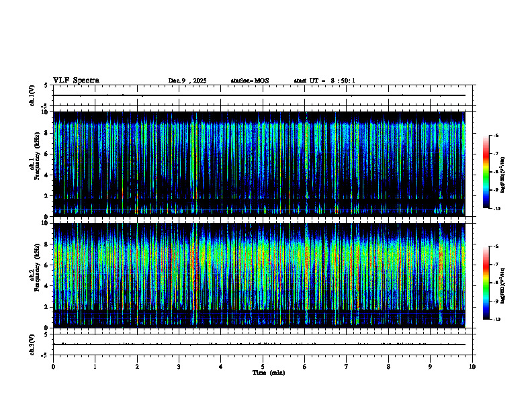
Task: Click time axis tick label "9"
Action: (430, 367)
